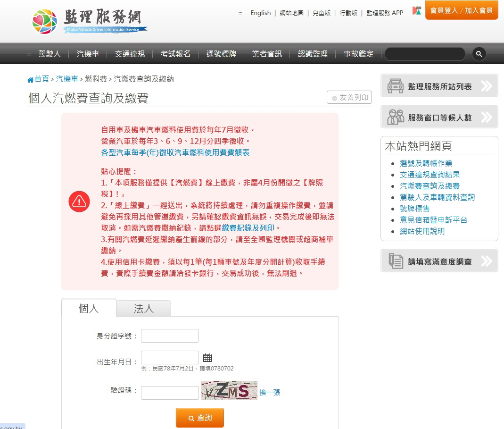Image resolution: width=504 pixels, height=429 pixels.
Task: Click the orange 查詢 button
Action: point(199,418)
